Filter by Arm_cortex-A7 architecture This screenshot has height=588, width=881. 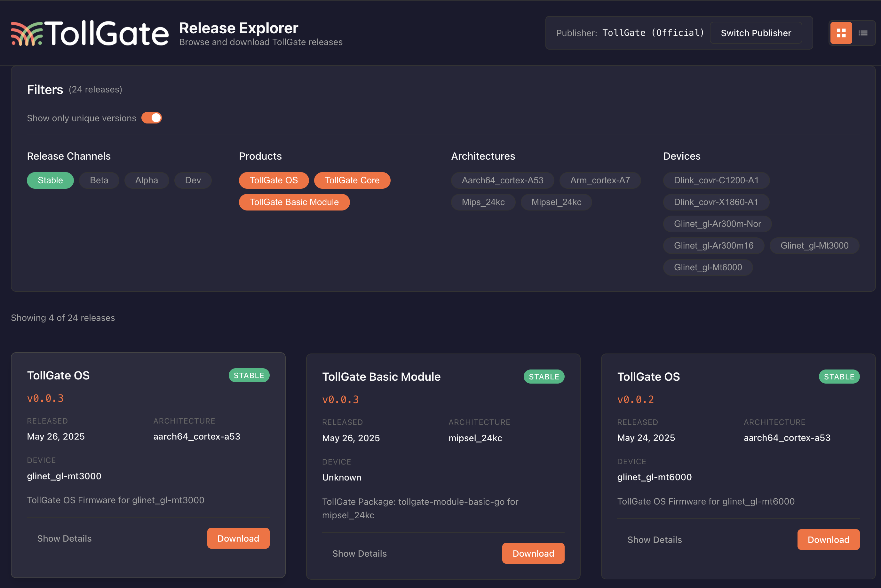[x=600, y=180]
